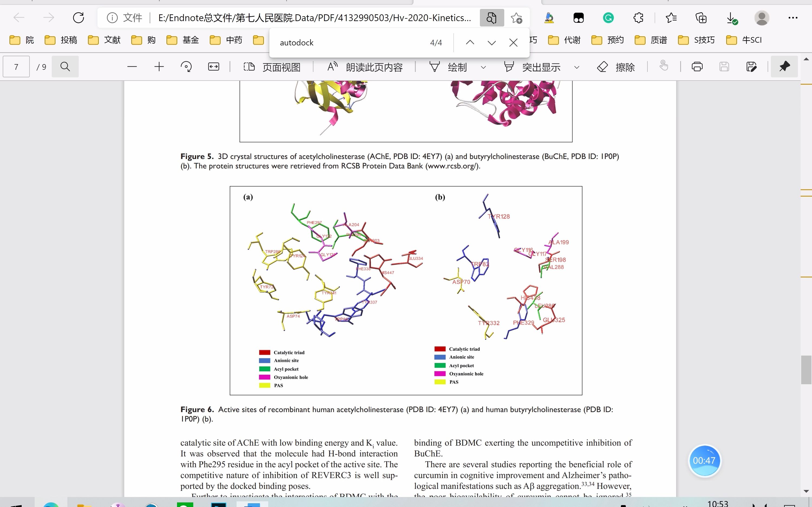This screenshot has height=507, width=812.
Task: Click the fit to width icon
Action: point(213,67)
